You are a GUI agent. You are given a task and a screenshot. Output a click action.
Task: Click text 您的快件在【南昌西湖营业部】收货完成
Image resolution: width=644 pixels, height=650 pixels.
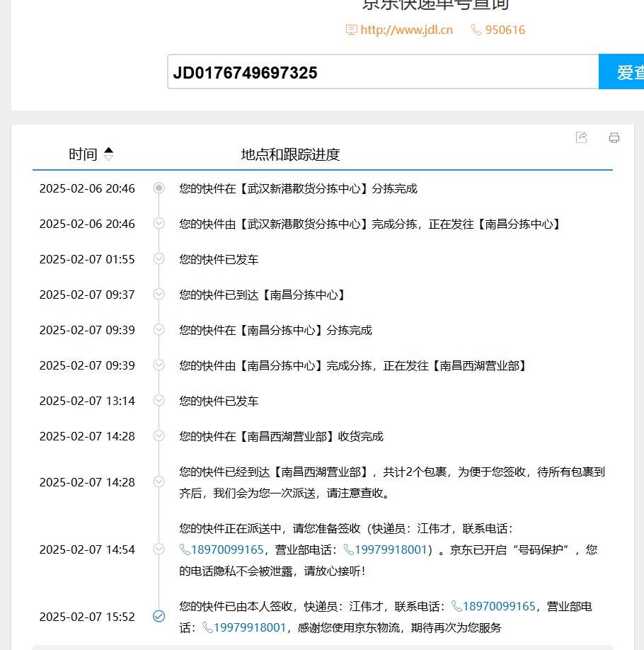pos(281,436)
